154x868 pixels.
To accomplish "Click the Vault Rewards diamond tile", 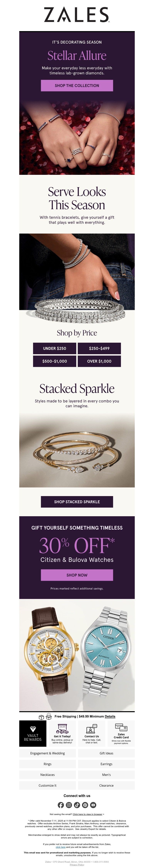I will click(33, 734).
